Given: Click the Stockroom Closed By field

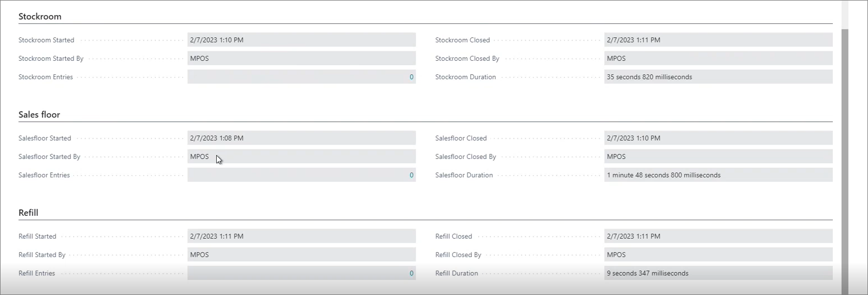Looking at the screenshot, I should click(718, 59).
